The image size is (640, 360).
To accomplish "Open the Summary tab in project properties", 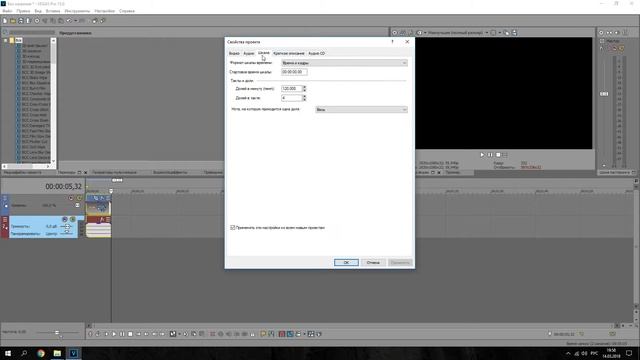I will tap(289, 53).
